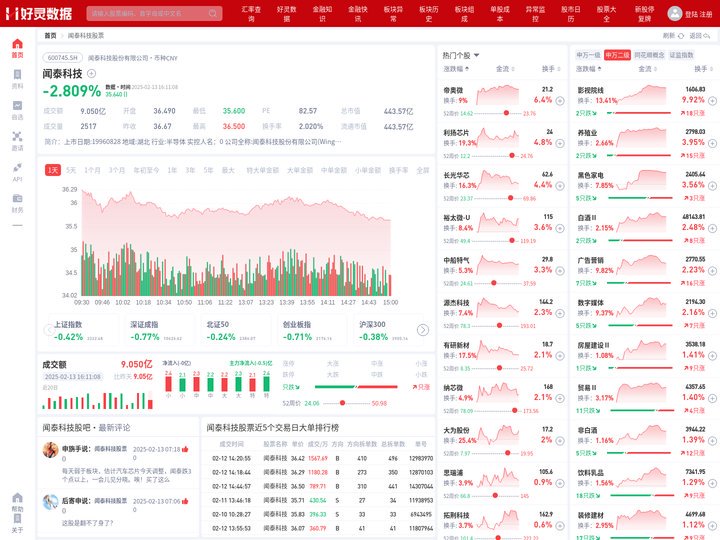Click the 全屏 fullscreen chart option
Screen dimensions: 720x540
click(x=422, y=170)
